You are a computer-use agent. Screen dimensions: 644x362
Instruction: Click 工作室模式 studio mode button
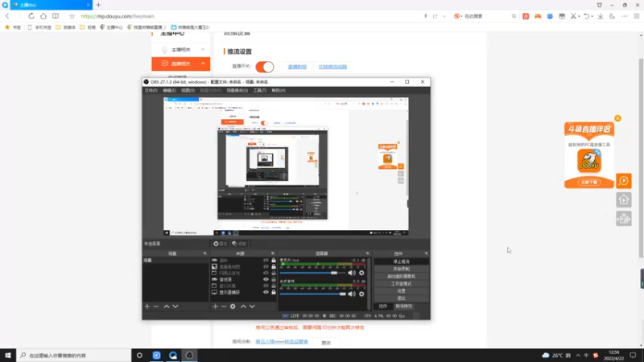pos(401,284)
